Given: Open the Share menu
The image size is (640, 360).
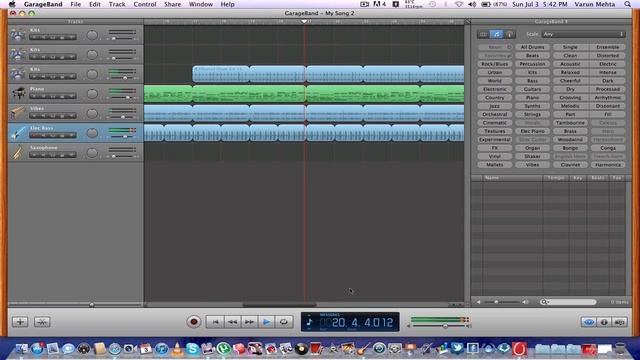Looking at the screenshot, I should (173, 4).
